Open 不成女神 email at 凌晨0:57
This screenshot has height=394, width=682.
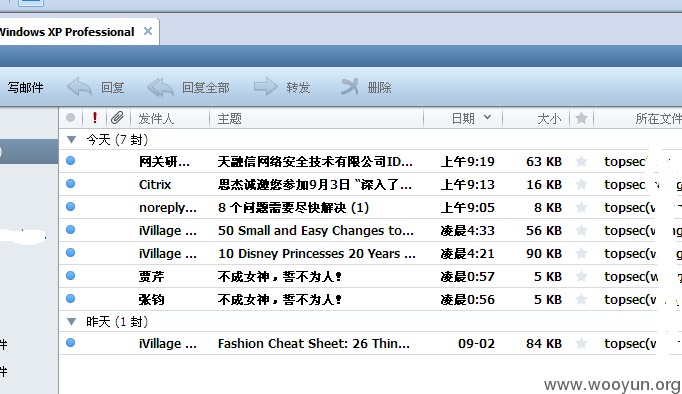pos(280,277)
